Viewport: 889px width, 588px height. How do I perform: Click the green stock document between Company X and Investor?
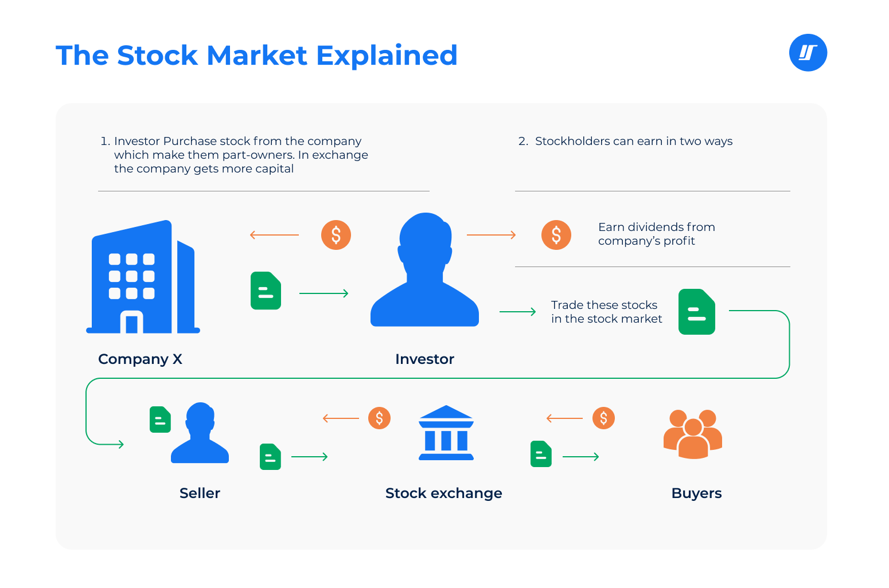(x=266, y=291)
